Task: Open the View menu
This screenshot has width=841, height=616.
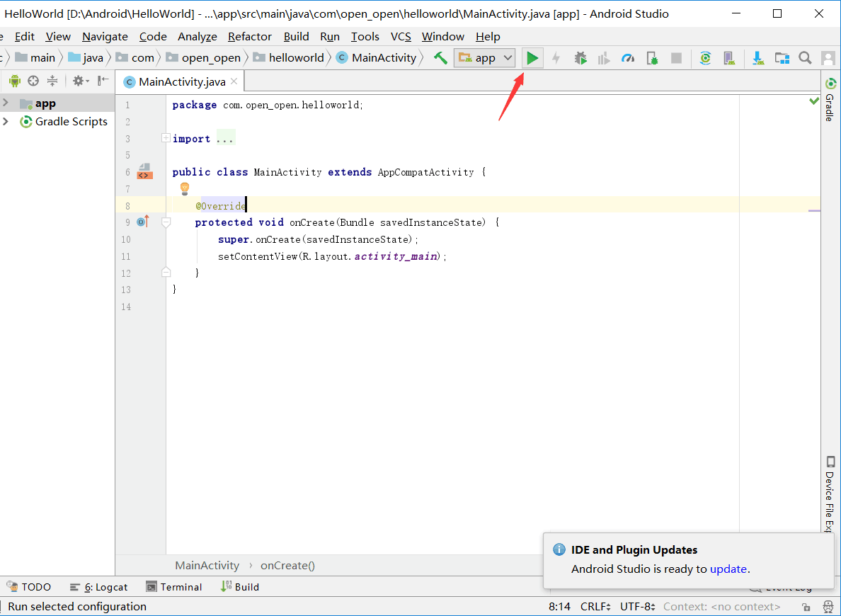Action: (58, 37)
